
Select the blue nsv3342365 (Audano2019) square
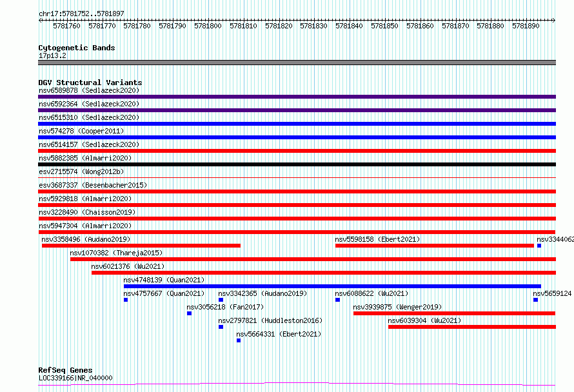(221, 300)
